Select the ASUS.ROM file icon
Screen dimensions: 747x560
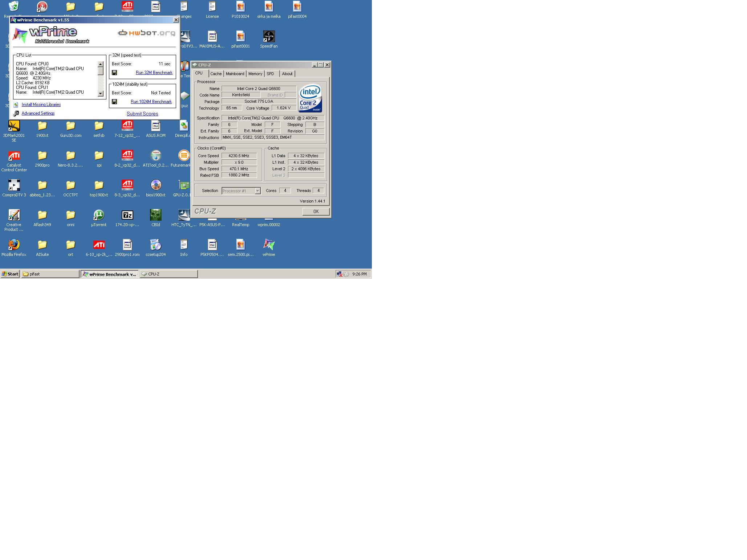[x=155, y=129]
